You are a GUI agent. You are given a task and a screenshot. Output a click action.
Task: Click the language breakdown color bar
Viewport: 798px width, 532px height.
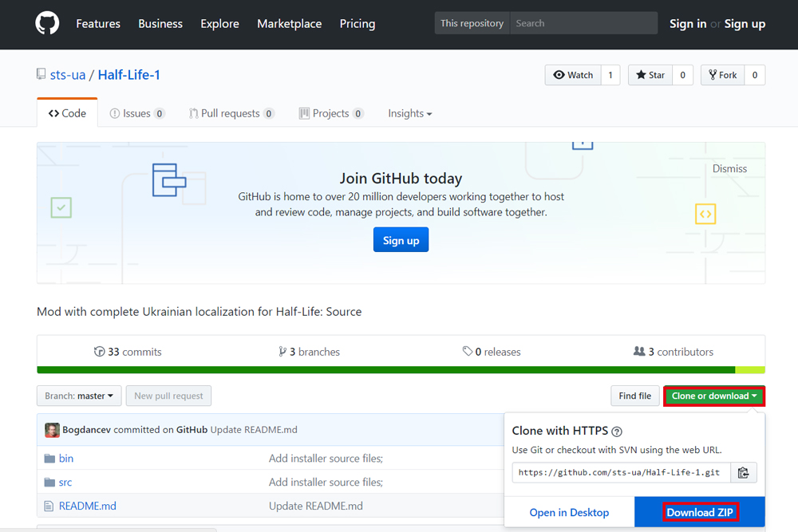point(401,370)
